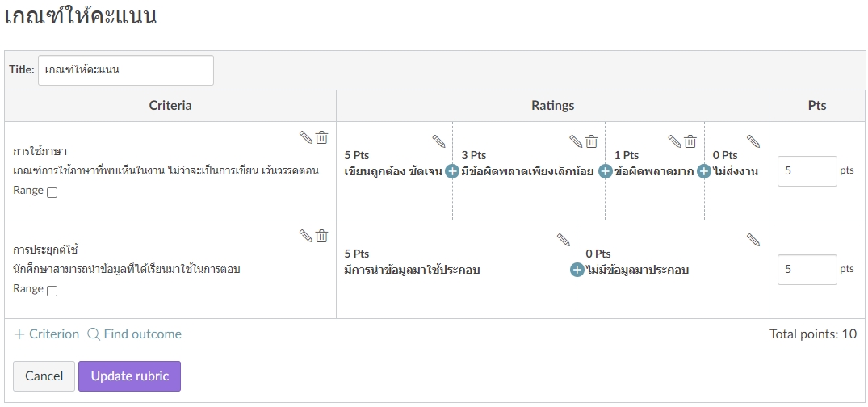The width and height of the screenshot is (868, 407).
Task: Edit the ไม่มีข้อมูลมาประกอบ 0 Pts rating
Action: pos(753,240)
